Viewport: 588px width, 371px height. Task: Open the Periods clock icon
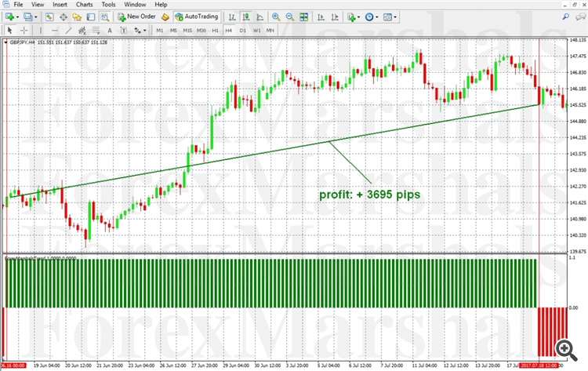point(369,17)
